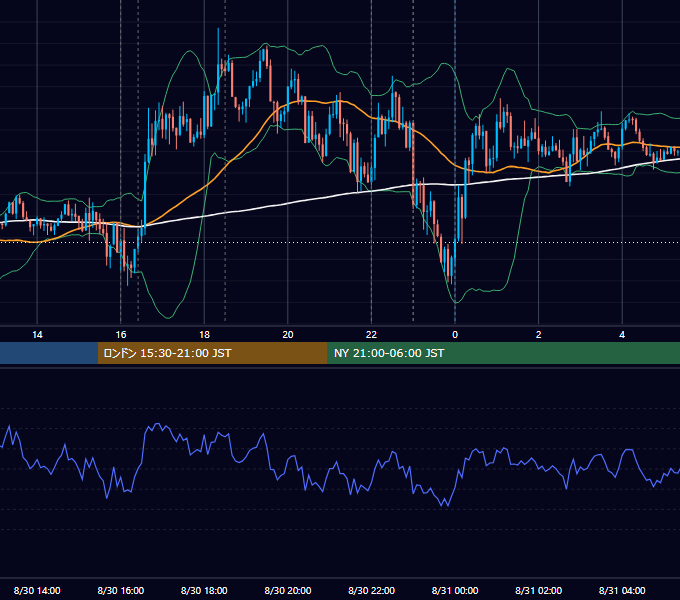Click hour label 14 on the price chart axis

[37, 335]
